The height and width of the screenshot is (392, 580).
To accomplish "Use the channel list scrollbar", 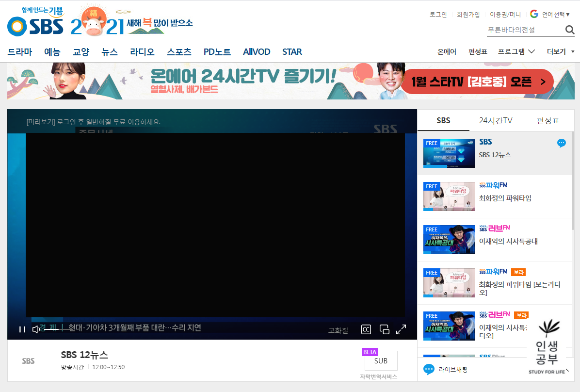I will click(x=573, y=181).
